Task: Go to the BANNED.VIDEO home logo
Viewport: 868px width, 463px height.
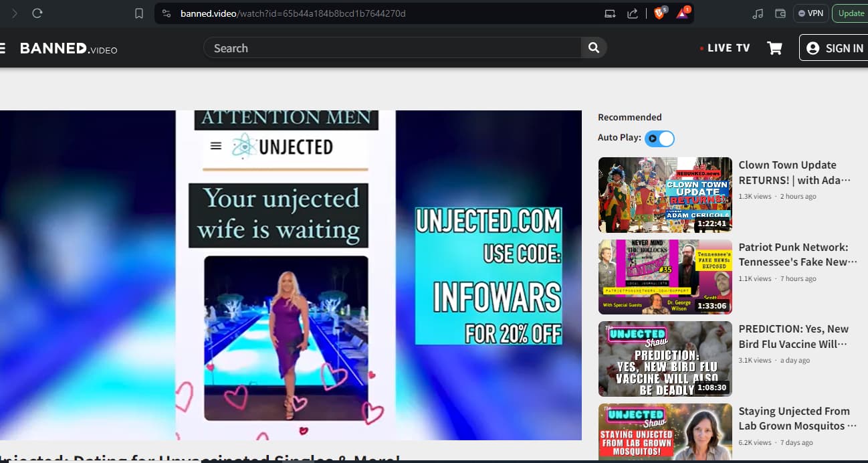Action: point(69,48)
